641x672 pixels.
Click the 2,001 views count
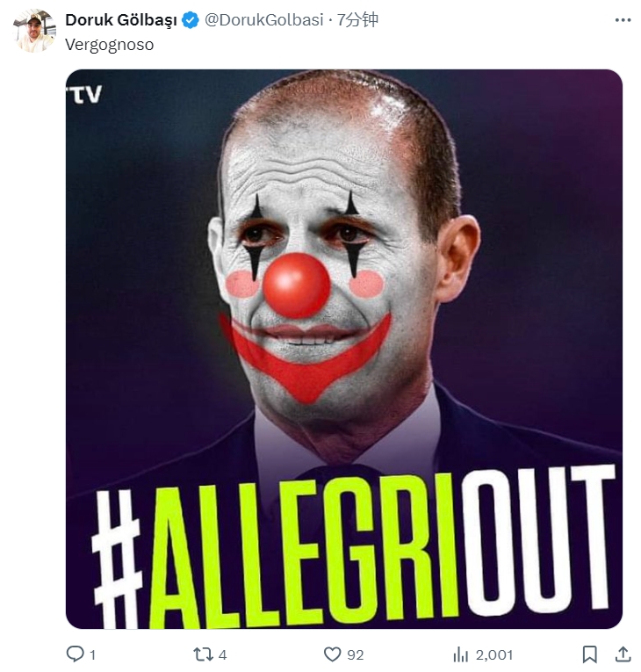tap(494, 654)
